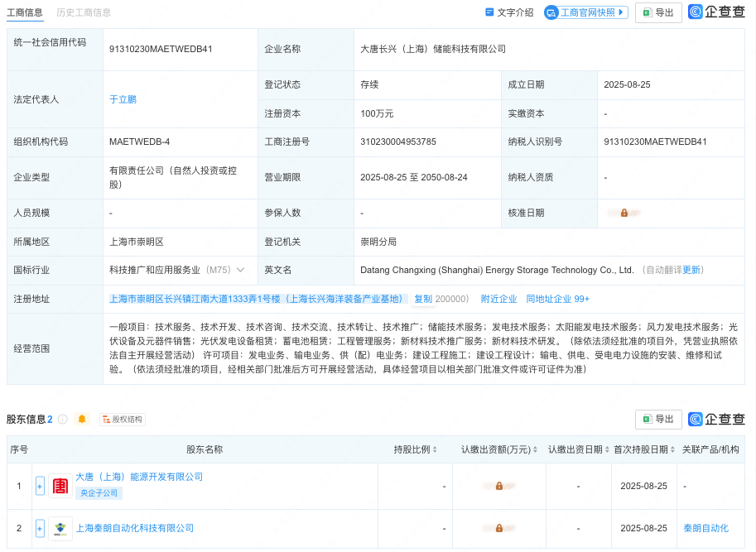Click 所属地区 value 上海市崇明区
Image resolution: width=756 pixels, height=552 pixels.
point(137,242)
